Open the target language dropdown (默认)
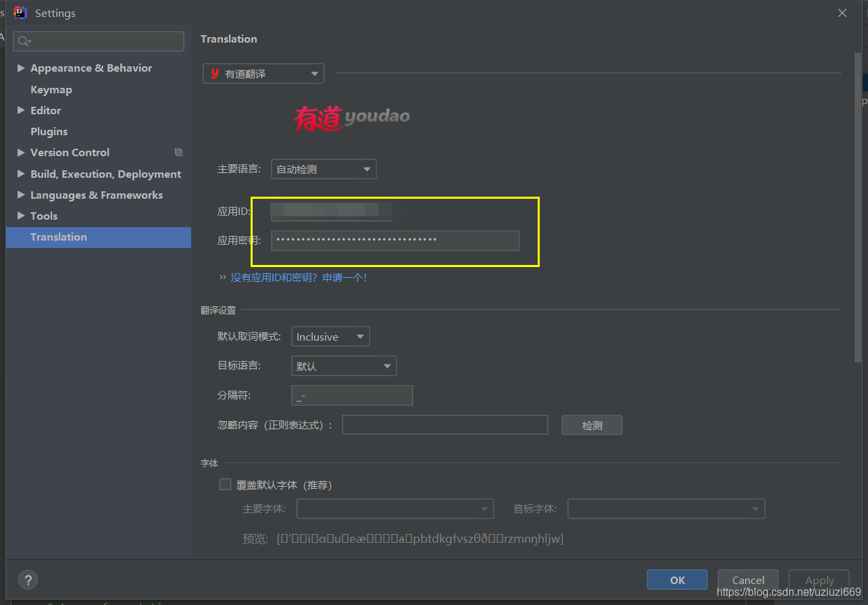This screenshot has height=605, width=868. (x=344, y=366)
